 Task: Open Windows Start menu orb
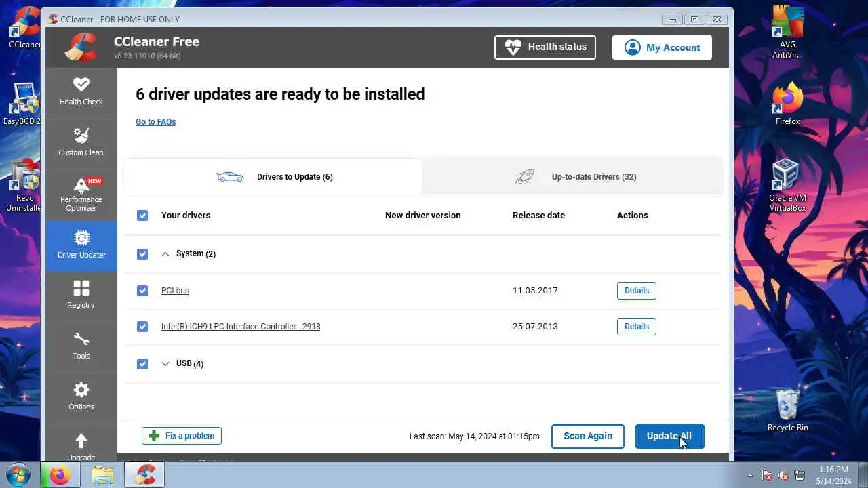(18, 474)
